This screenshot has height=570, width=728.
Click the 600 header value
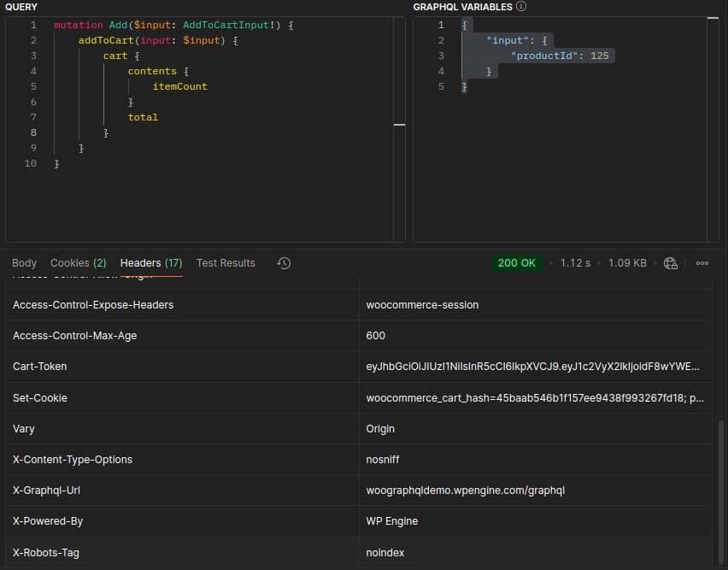point(376,336)
